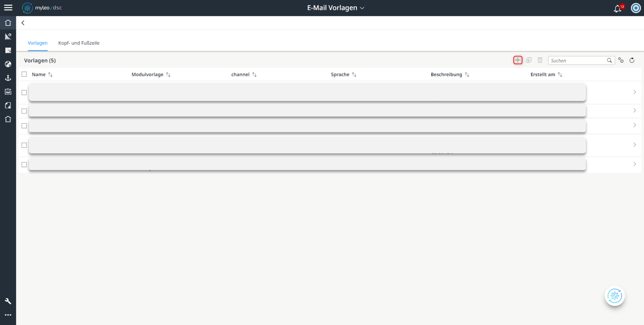This screenshot has height=325, width=644.
Task: Sort by the Erstellt am column arrows
Action: (x=560, y=75)
